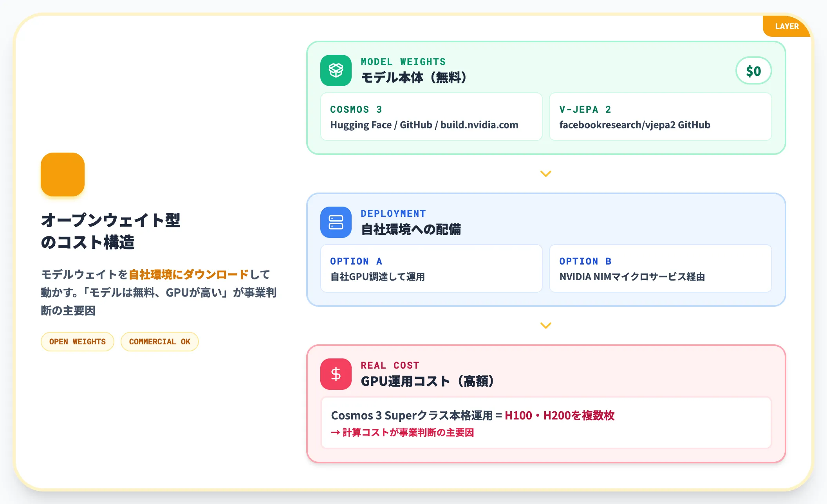Click the text 'Cosmos 3 Superクラス本格運用'
This screenshot has height=504, width=827.
[412, 416]
